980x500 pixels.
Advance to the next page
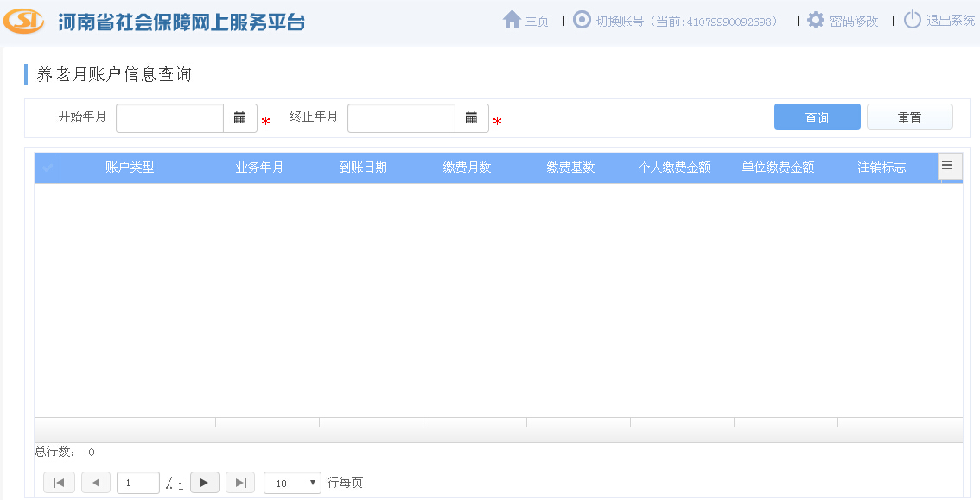point(204,483)
